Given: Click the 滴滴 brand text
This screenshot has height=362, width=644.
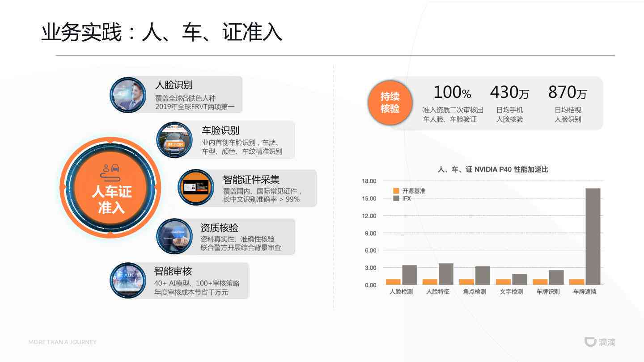Looking at the screenshot, I should tap(607, 342).
